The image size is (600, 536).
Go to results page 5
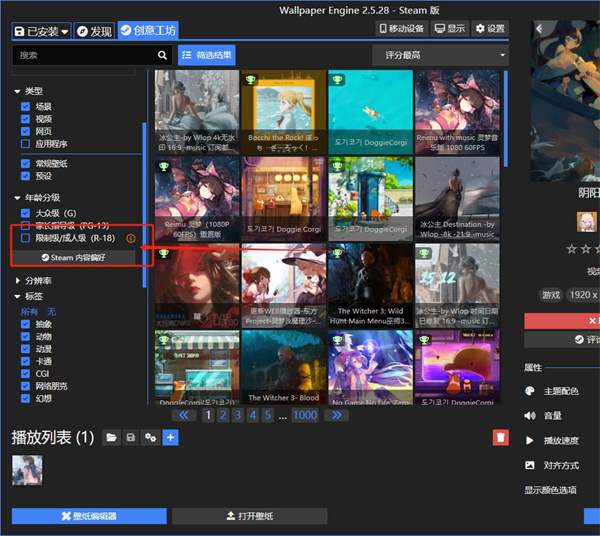coord(268,415)
